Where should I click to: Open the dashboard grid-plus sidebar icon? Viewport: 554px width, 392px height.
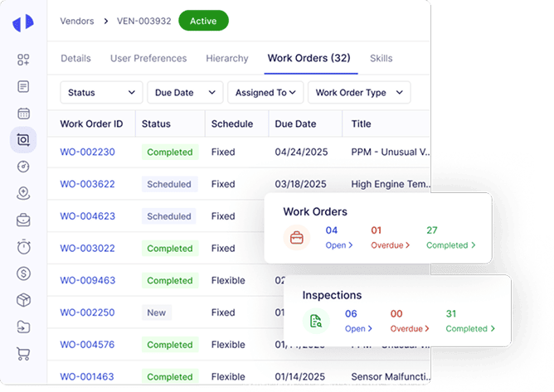coord(23,60)
